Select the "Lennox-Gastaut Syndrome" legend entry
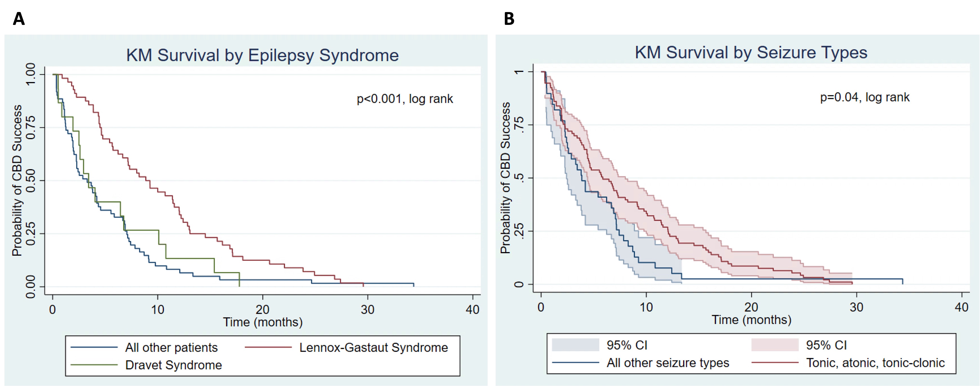The height and width of the screenshot is (386, 980). [373, 347]
